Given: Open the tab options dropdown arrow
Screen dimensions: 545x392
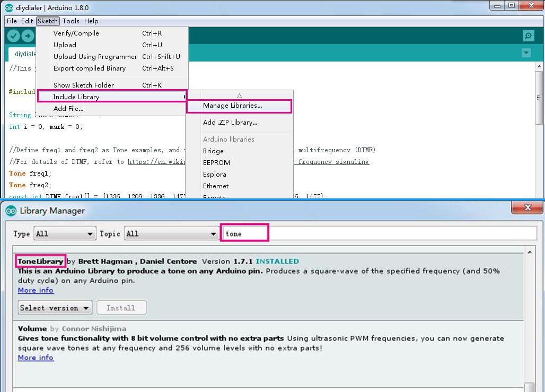Looking at the screenshot, I should click(526, 53).
